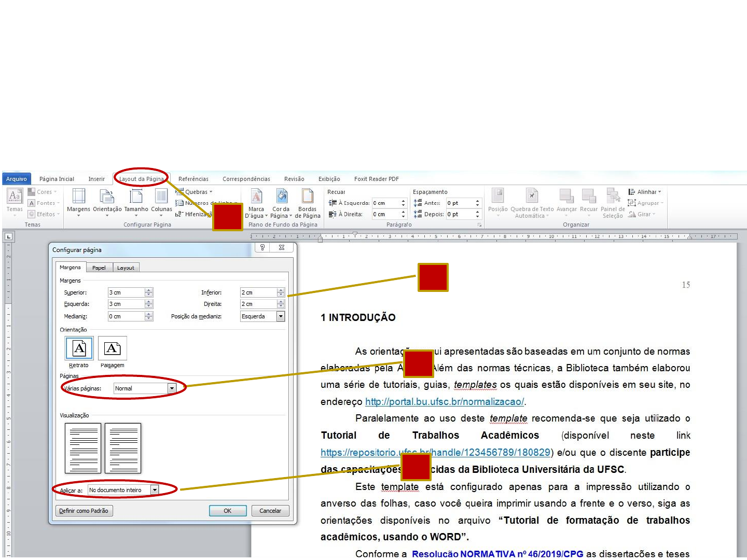
Task: Click the Margens icon in ribbon
Action: click(78, 197)
